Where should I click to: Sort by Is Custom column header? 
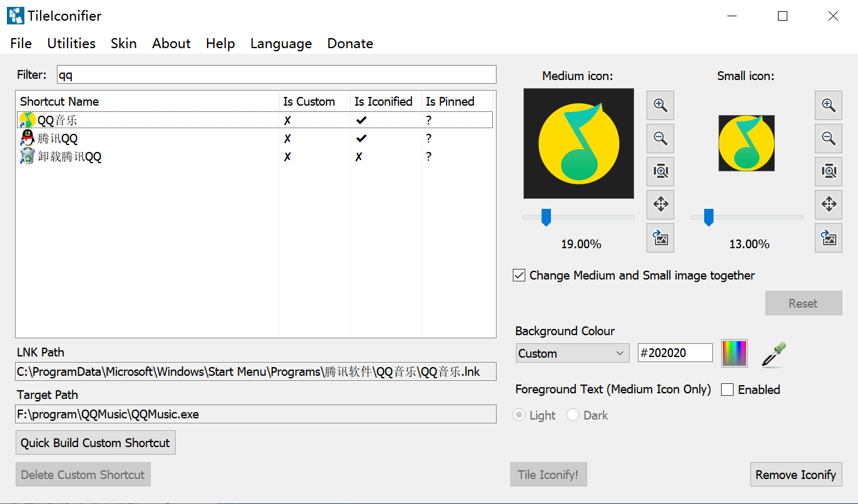pyautogui.click(x=315, y=101)
